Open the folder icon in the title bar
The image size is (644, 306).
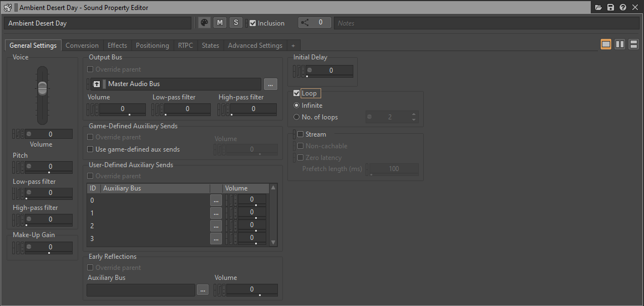click(x=599, y=7)
